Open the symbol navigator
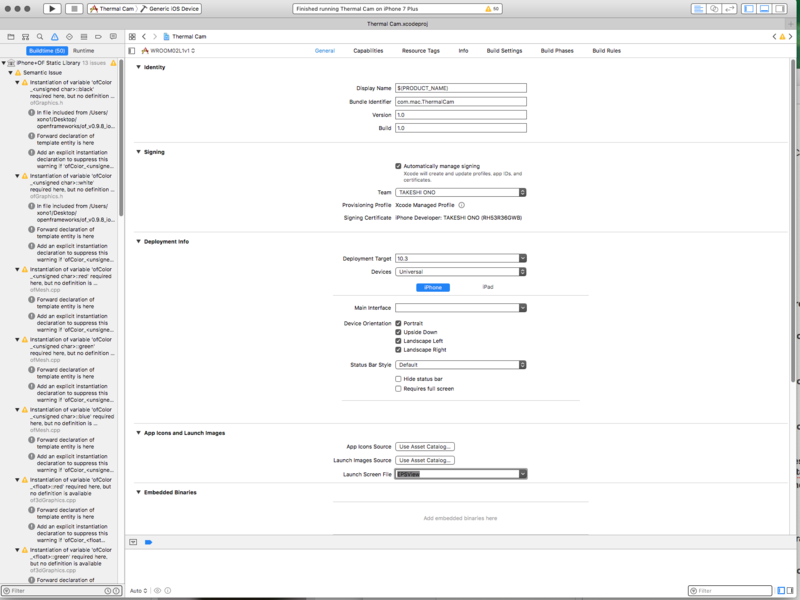Screen dimensions: 800x600 [x=26, y=37]
